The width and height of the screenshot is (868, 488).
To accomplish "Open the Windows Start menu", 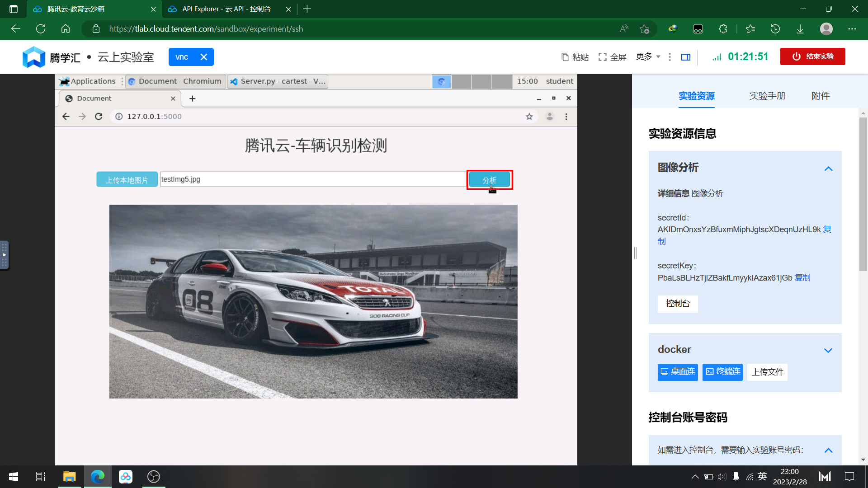I will (x=14, y=477).
